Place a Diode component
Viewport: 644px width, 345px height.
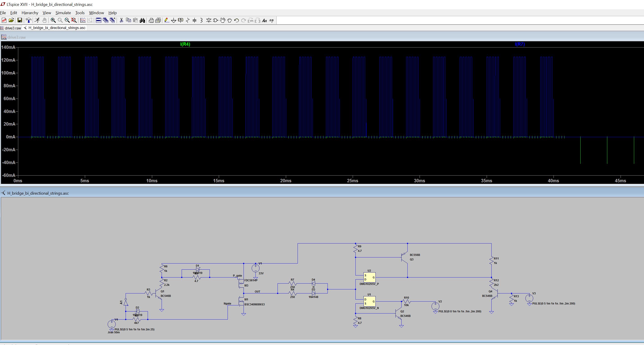click(x=209, y=20)
